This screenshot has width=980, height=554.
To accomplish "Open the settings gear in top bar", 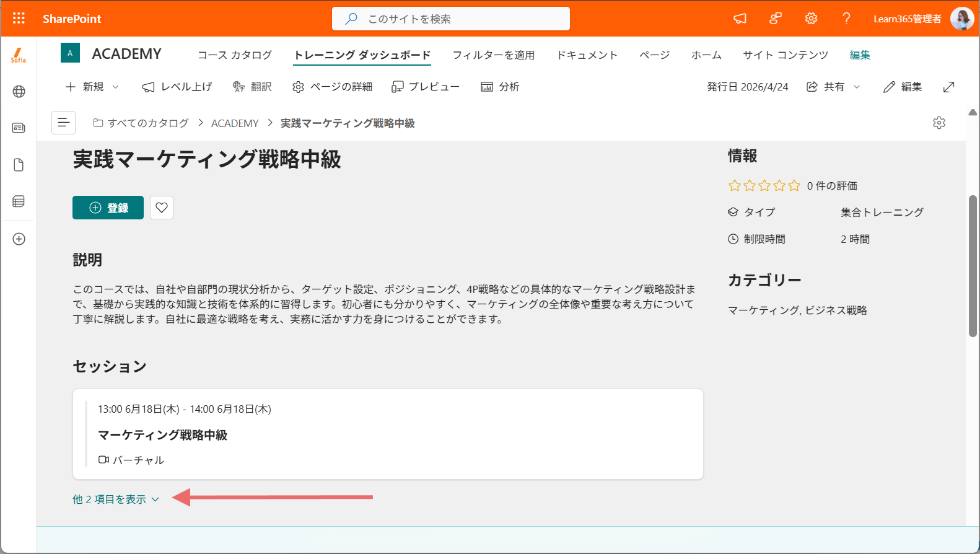I will click(811, 19).
